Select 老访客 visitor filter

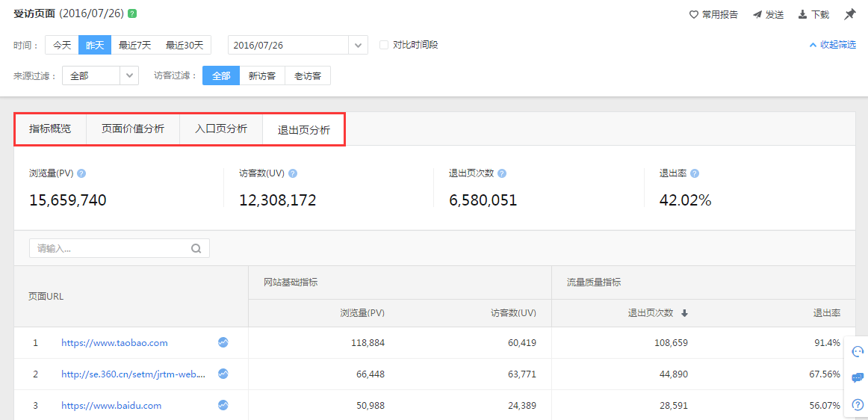308,76
